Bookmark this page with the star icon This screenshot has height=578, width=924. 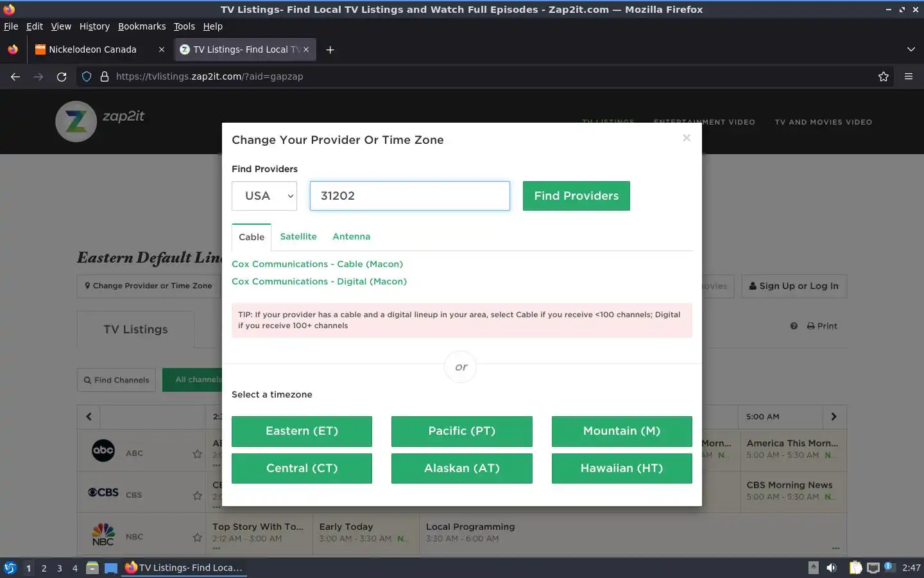point(884,76)
